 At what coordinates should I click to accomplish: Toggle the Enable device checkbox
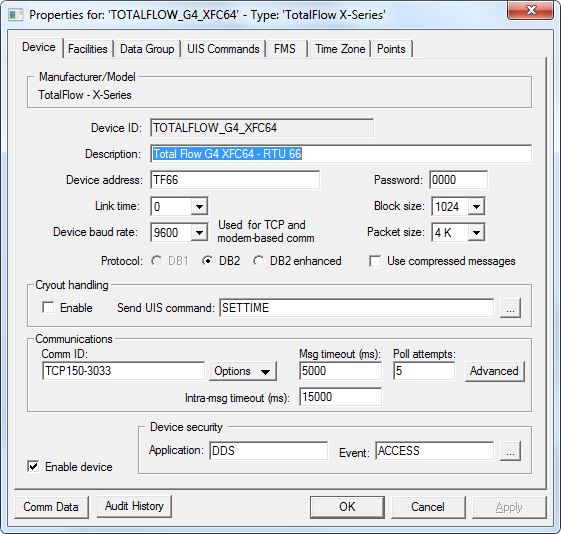(33, 466)
